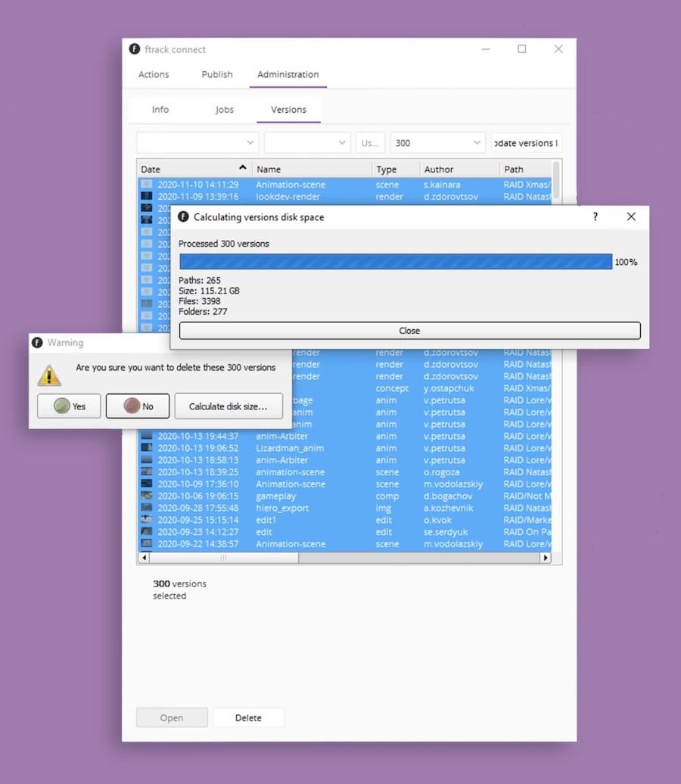This screenshot has height=784, width=681.
Task: Click Yes in the Warning dialog
Action: coord(69,406)
